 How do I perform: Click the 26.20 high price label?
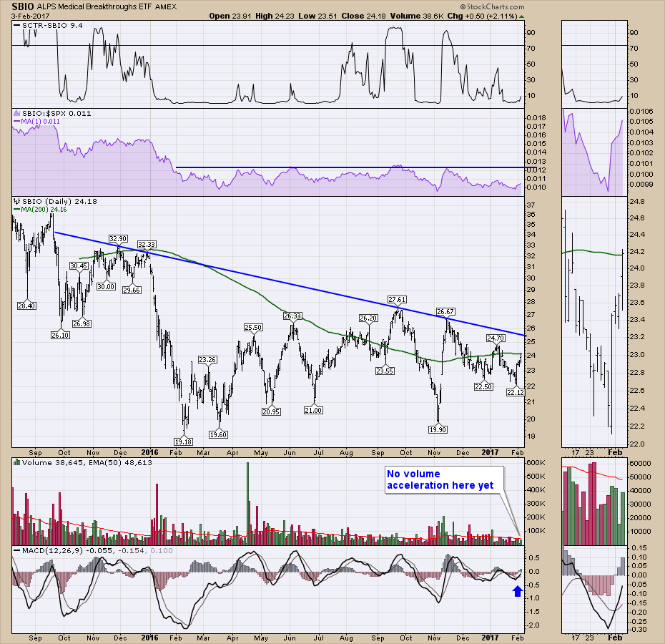click(x=368, y=318)
